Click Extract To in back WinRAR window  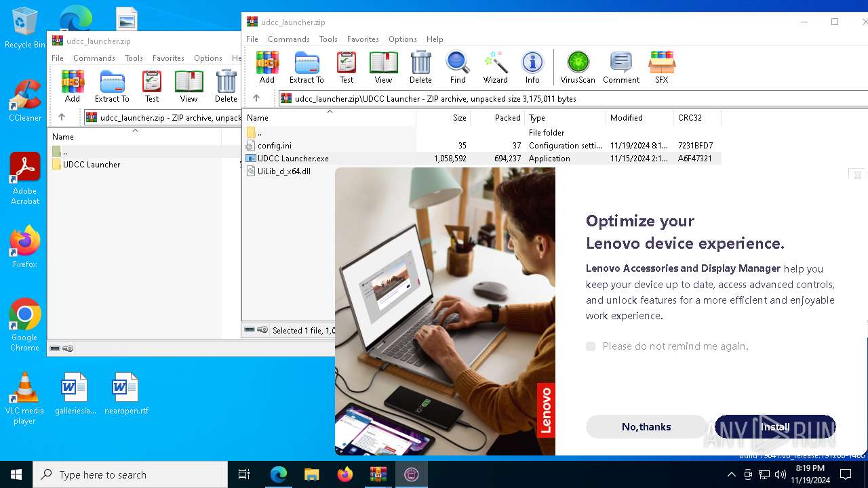(112, 86)
